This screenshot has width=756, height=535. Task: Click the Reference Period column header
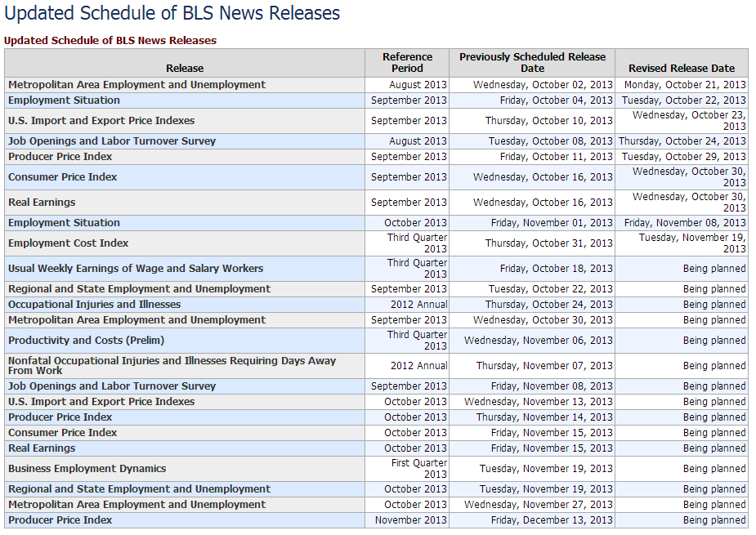(407, 63)
